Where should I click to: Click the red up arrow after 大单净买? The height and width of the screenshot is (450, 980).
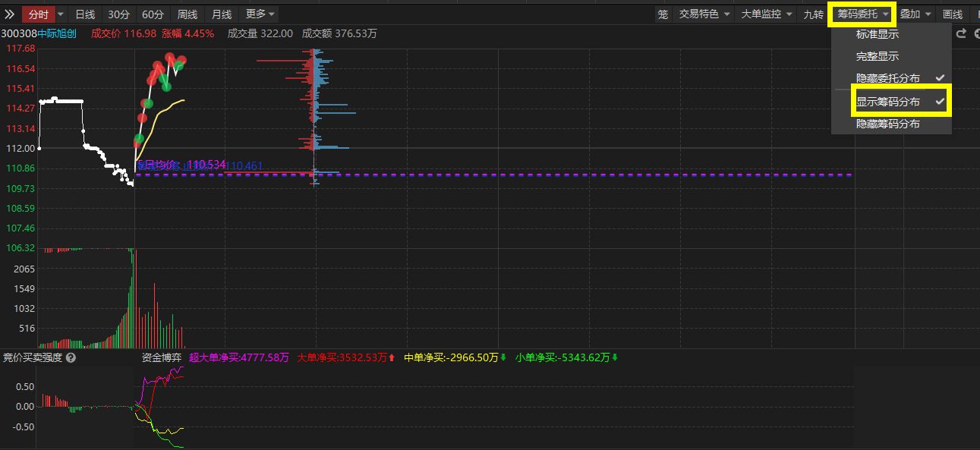392,357
